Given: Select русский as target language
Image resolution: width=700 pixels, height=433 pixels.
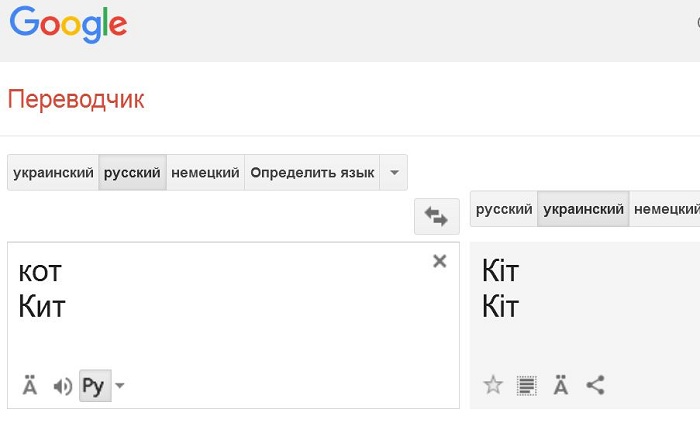Looking at the screenshot, I should click(x=504, y=209).
